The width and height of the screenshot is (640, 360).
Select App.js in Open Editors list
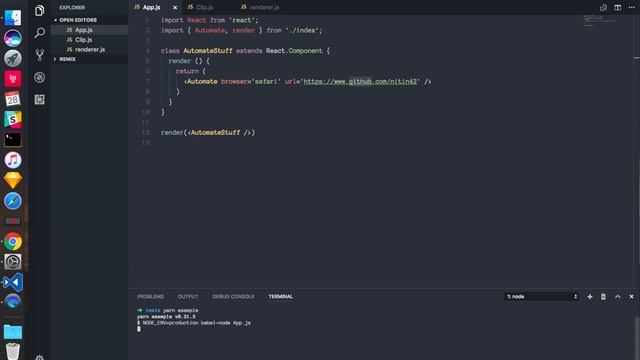[x=90, y=30]
